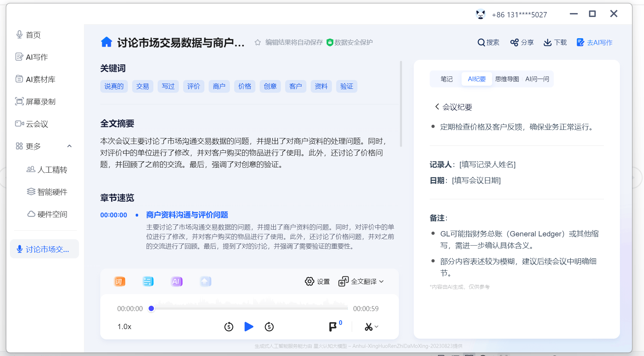
Task: Collapse the 更多 sidebar section
Action: 69,146
